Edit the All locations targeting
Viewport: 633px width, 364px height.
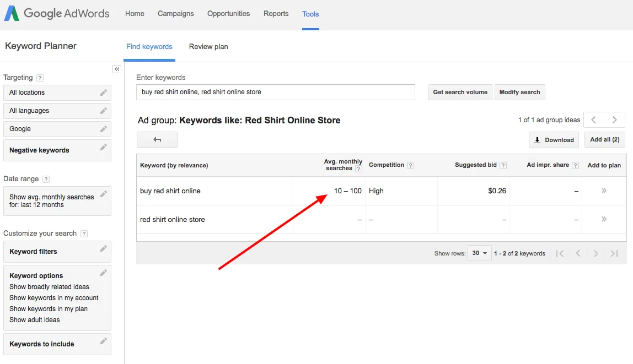point(57,93)
